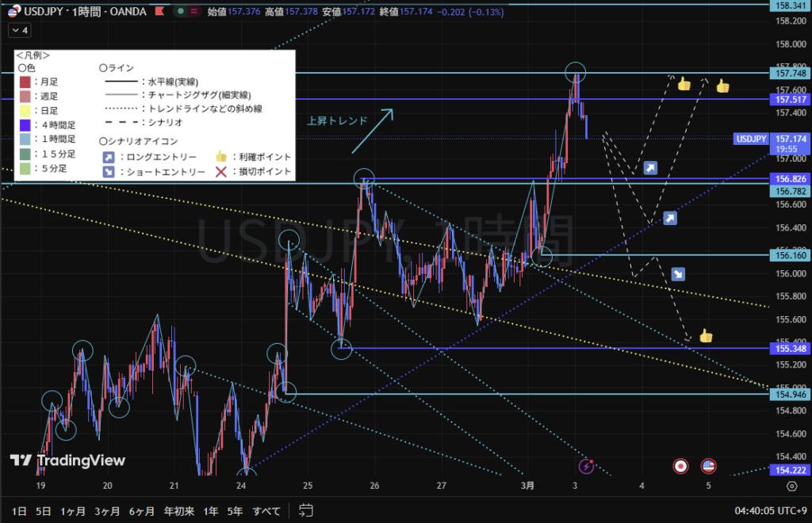Screen dimensions: 812x523
Task: Click the 156.826 price level label
Action: click(791, 179)
